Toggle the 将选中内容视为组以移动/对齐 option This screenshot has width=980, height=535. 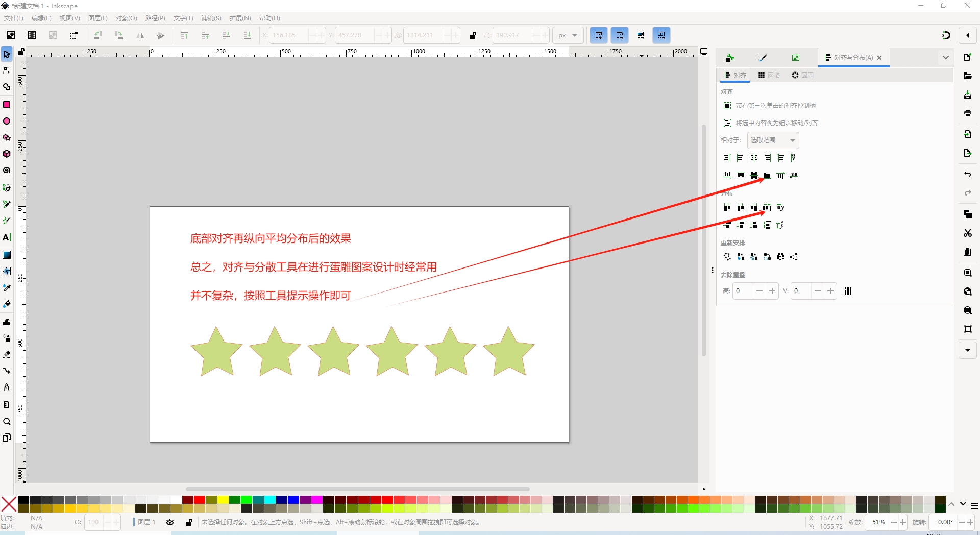coord(727,123)
